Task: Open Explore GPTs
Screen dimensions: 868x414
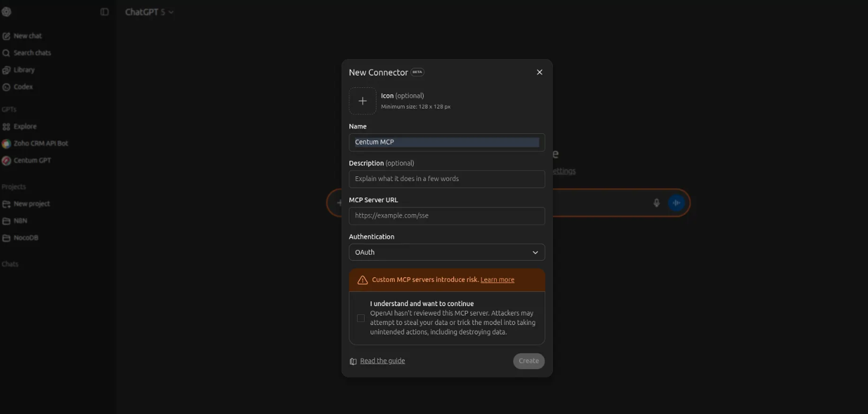Action: tap(25, 126)
